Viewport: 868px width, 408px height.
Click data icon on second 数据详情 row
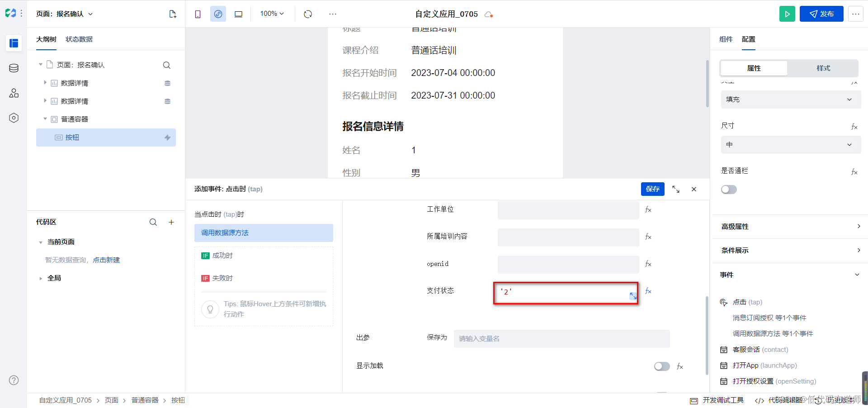167,101
